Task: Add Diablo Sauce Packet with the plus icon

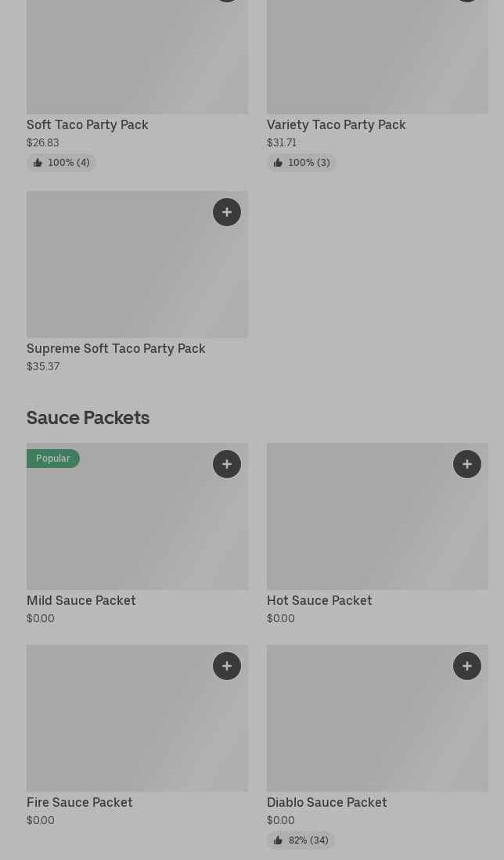Action: click(467, 666)
